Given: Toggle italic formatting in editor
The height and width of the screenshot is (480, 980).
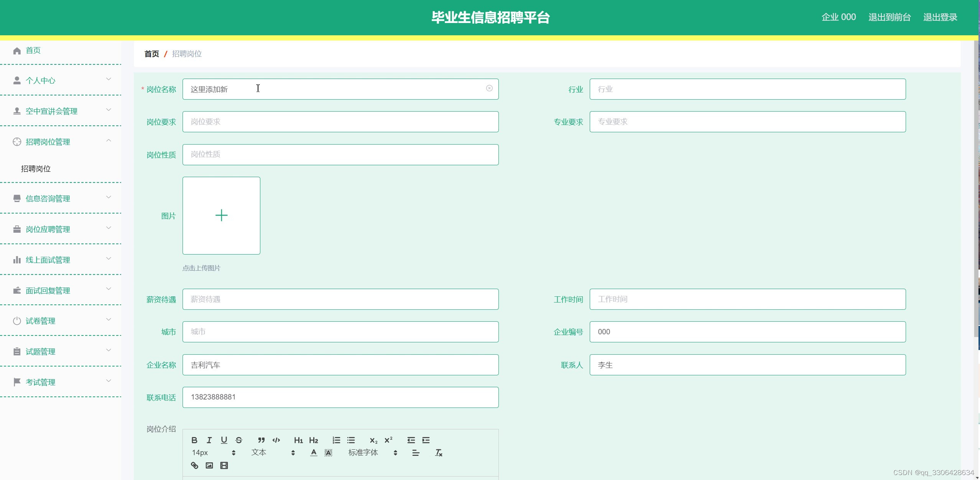Looking at the screenshot, I should (209, 440).
